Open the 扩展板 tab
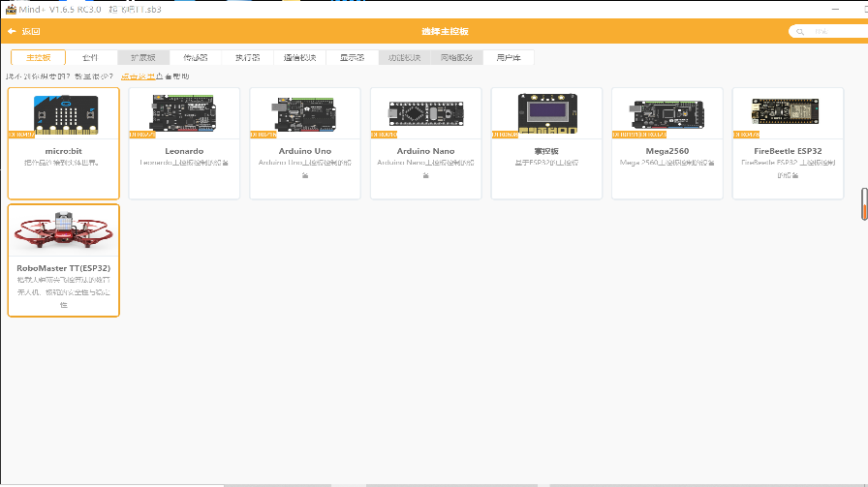 (x=142, y=57)
